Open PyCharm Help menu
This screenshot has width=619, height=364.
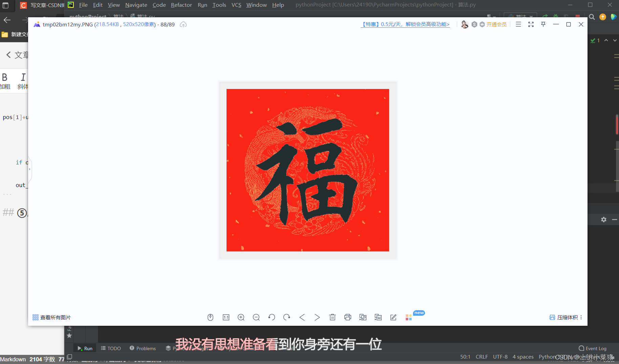pos(278,5)
